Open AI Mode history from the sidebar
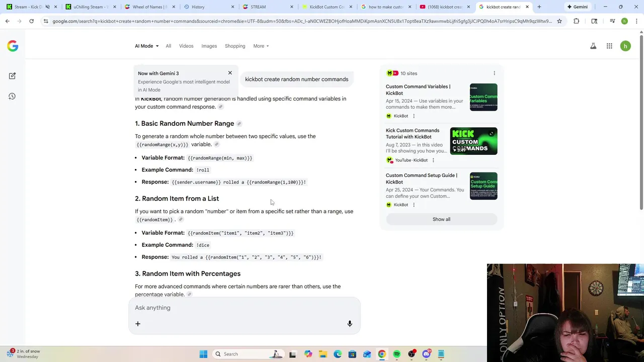 12,96
